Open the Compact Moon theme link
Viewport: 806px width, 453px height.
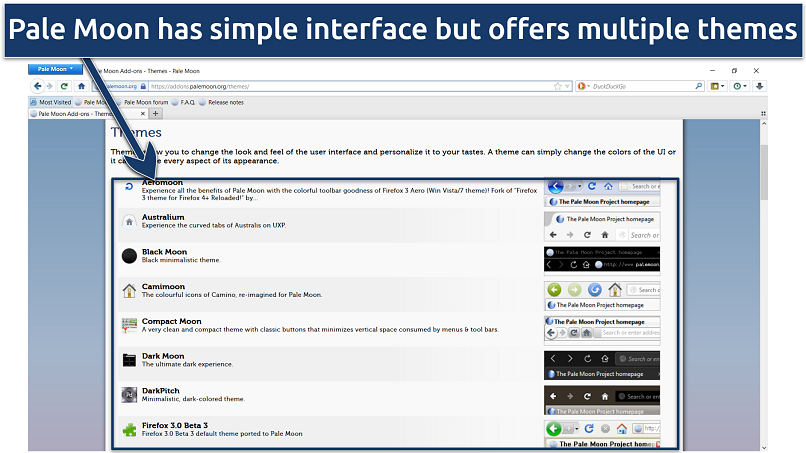[x=171, y=321]
